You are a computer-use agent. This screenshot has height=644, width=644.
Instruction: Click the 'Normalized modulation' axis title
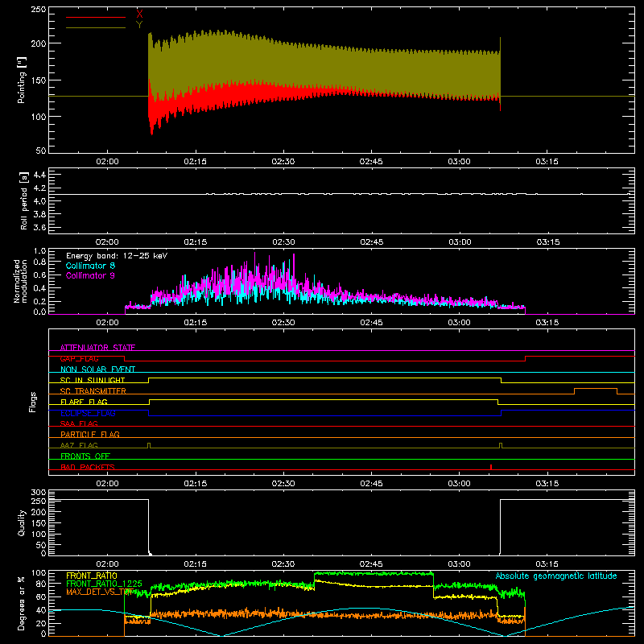(x=20, y=281)
